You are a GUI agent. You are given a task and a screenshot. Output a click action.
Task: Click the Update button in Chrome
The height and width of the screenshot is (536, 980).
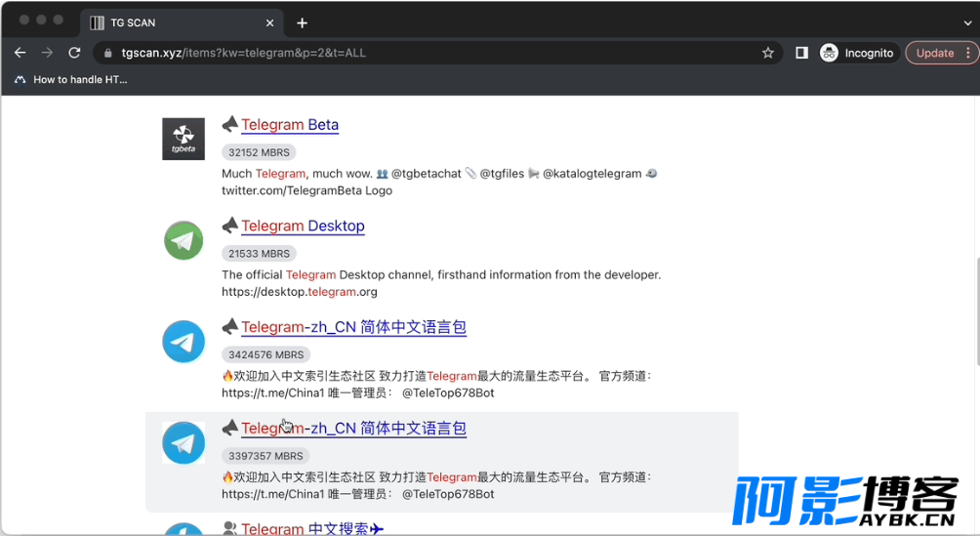coord(934,53)
